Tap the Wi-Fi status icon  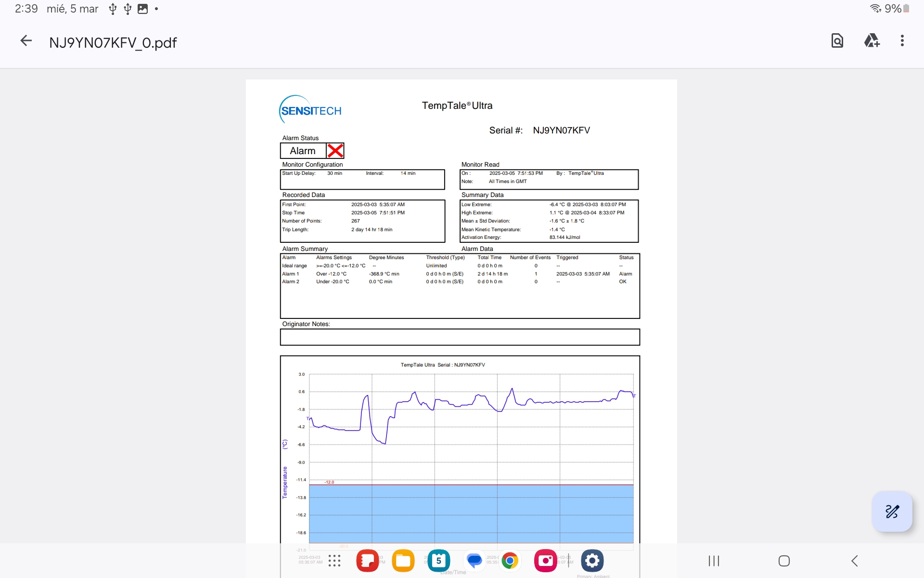coord(876,9)
